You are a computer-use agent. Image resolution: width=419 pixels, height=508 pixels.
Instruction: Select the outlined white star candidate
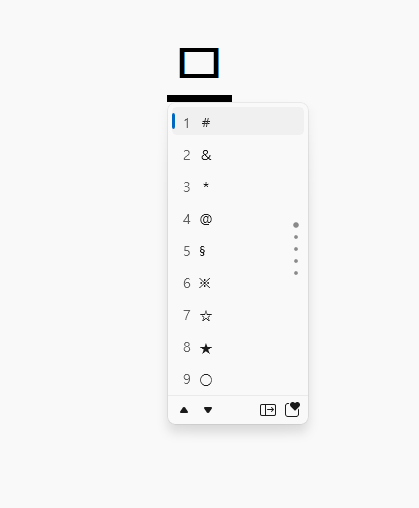tap(238, 315)
